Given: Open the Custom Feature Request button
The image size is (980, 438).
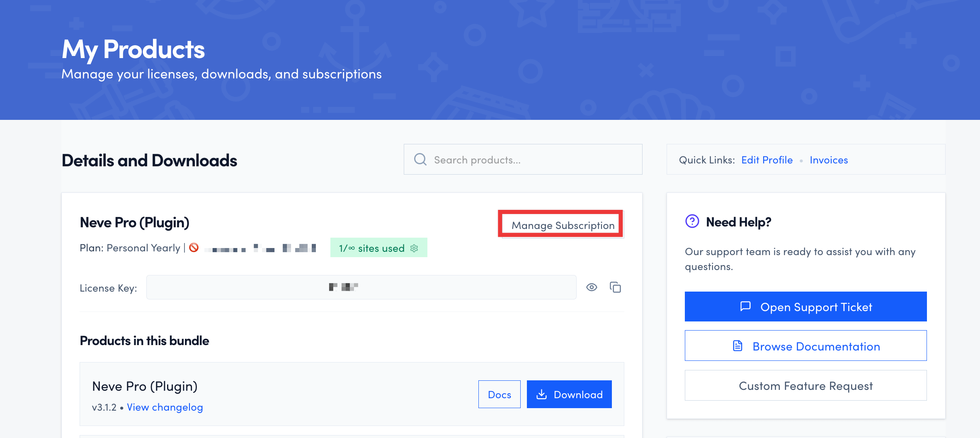Looking at the screenshot, I should [x=805, y=386].
